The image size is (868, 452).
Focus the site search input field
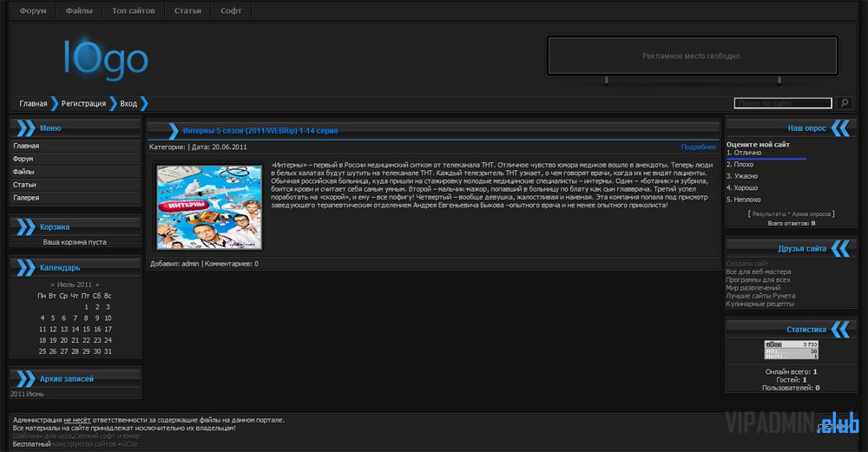coord(783,103)
